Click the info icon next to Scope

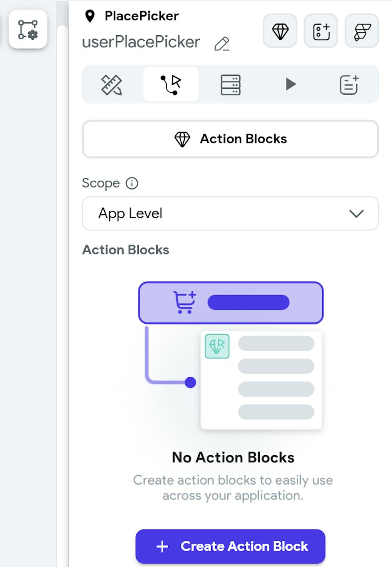click(132, 183)
